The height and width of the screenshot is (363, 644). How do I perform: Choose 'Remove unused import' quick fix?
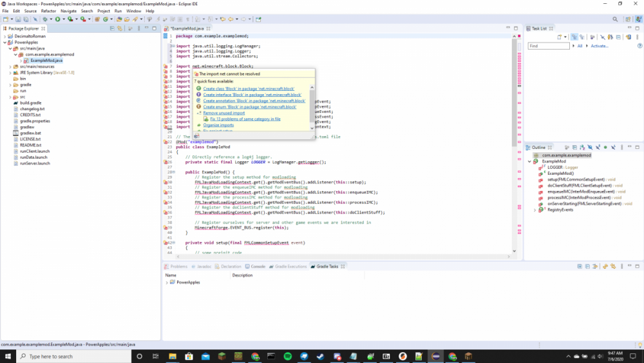point(224,113)
